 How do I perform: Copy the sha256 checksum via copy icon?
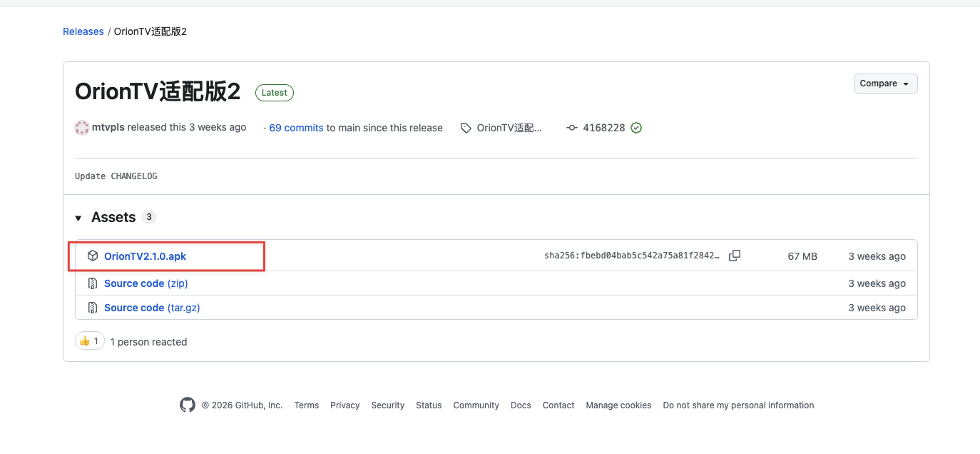[735, 256]
